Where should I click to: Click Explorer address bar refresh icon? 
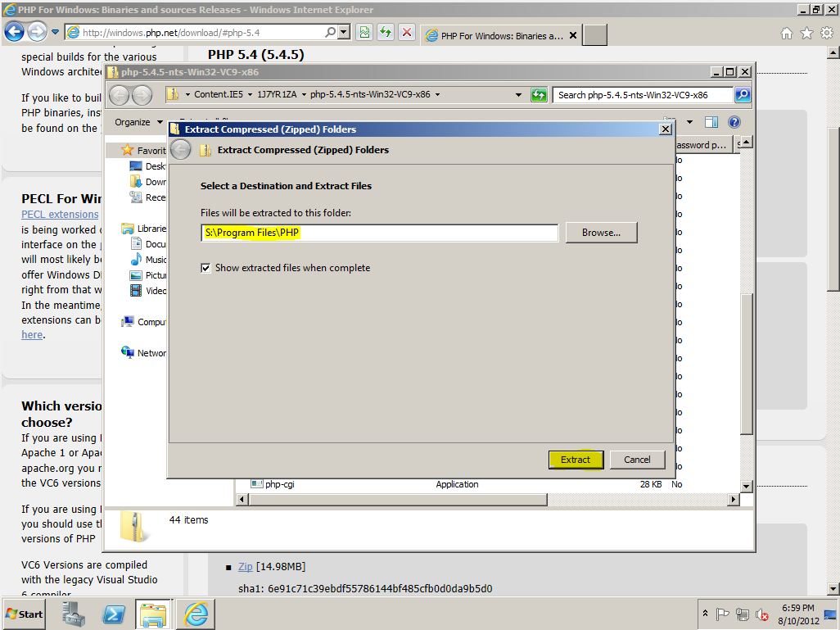538,95
